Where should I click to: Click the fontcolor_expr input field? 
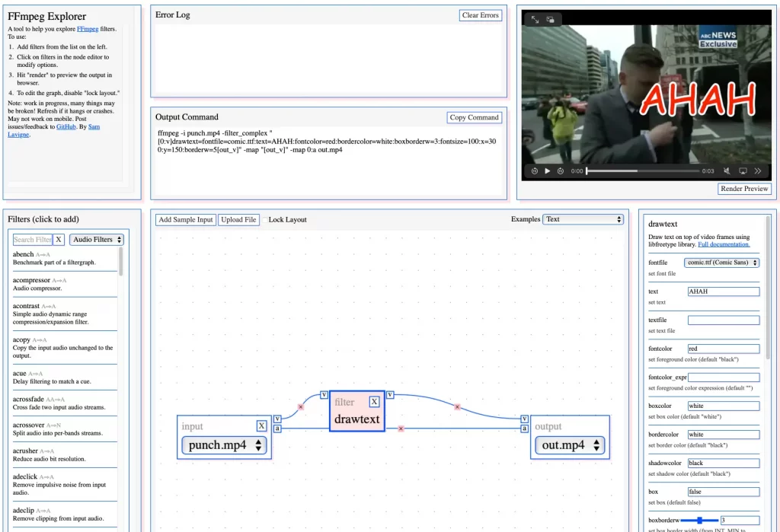724,377
